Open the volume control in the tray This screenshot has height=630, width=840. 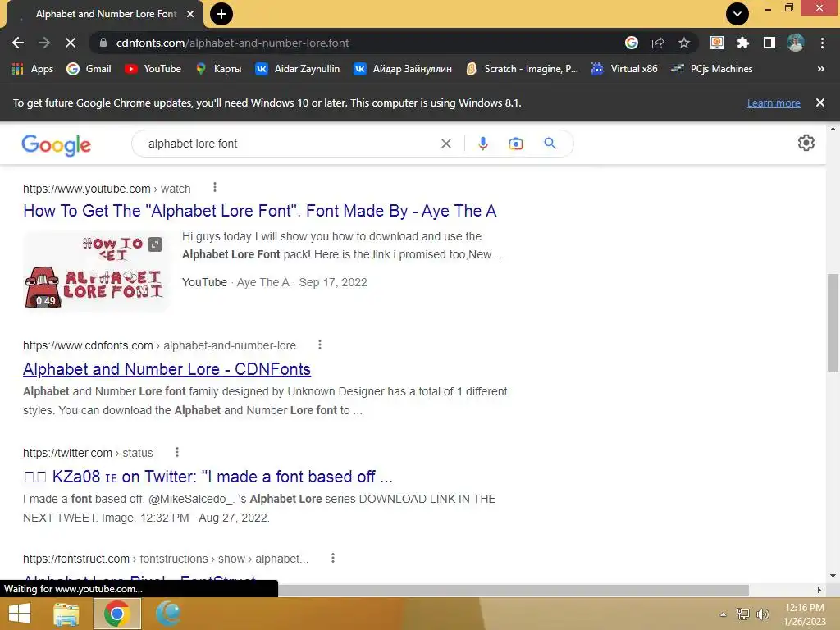(762, 614)
